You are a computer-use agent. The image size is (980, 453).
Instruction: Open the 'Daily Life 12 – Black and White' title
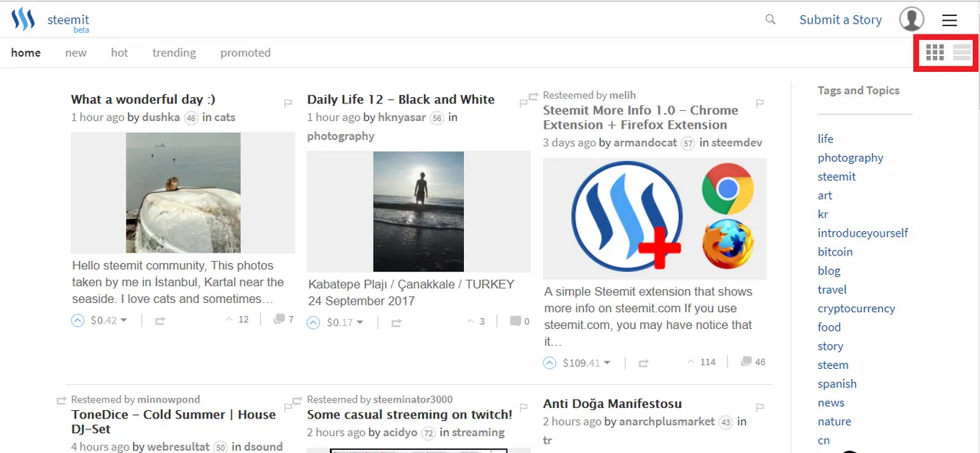400,99
